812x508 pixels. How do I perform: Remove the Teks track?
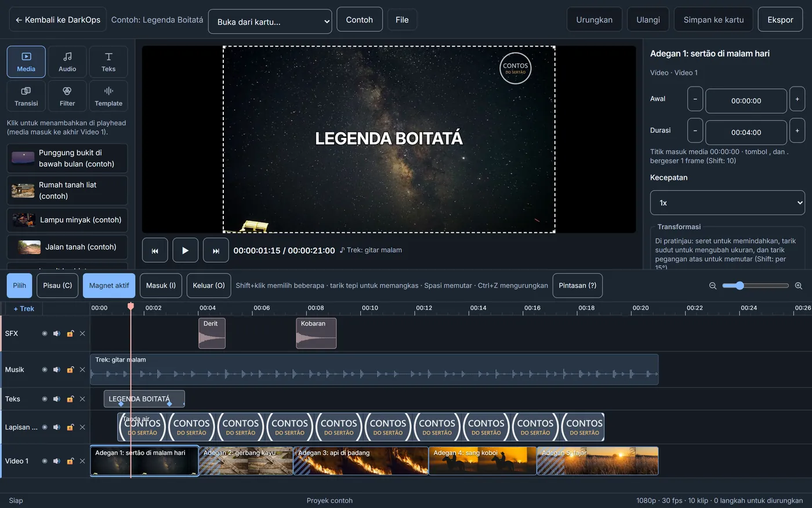click(82, 399)
